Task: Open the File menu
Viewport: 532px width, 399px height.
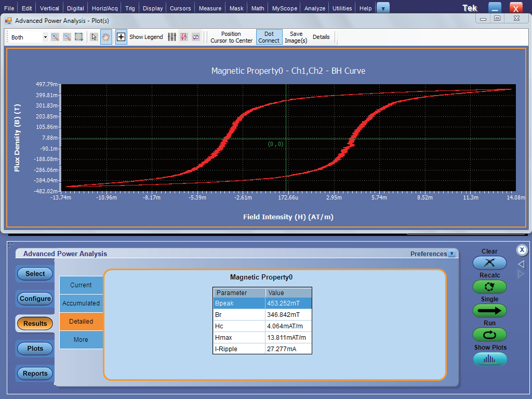Action: tap(9, 8)
